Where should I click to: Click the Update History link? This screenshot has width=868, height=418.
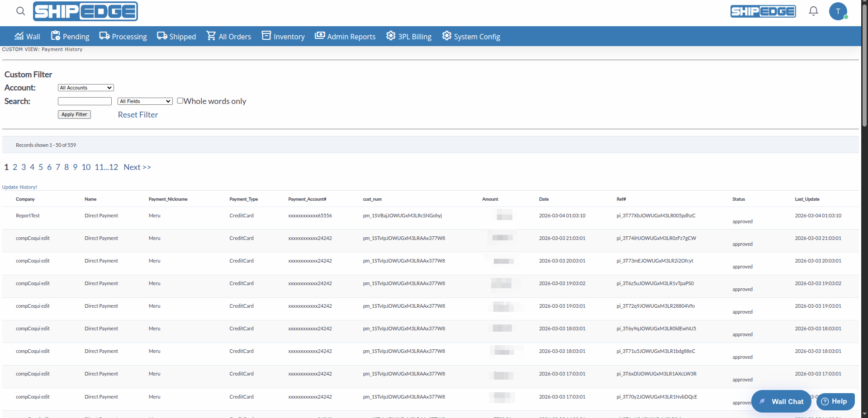point(19,187)
